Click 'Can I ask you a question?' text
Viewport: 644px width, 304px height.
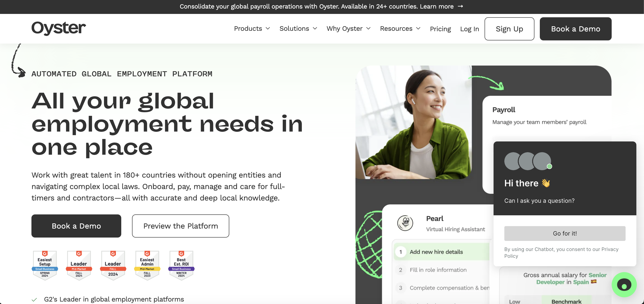(x=539, y=201)
